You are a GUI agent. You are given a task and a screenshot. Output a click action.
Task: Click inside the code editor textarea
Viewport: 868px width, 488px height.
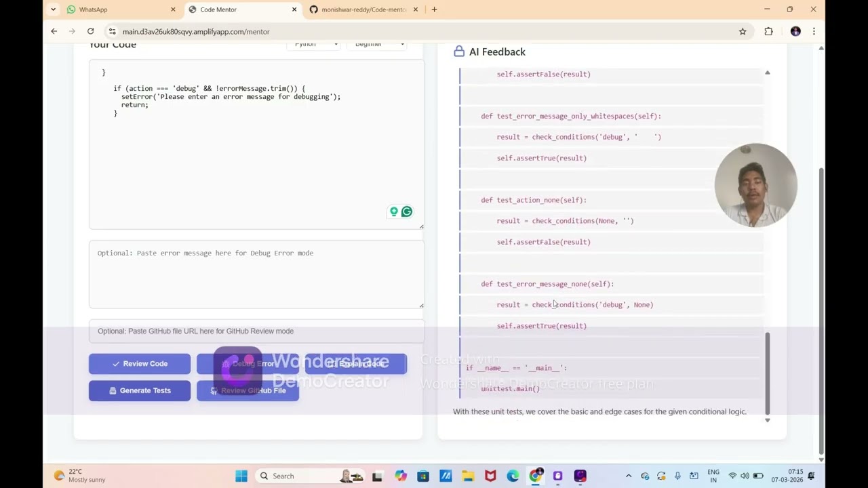click(x=256, y=144)
